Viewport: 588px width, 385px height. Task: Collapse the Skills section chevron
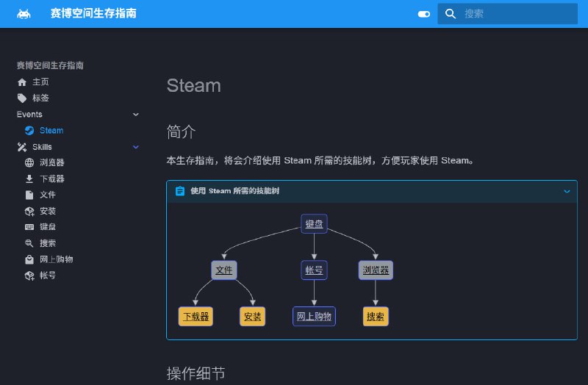click(135, 147)
